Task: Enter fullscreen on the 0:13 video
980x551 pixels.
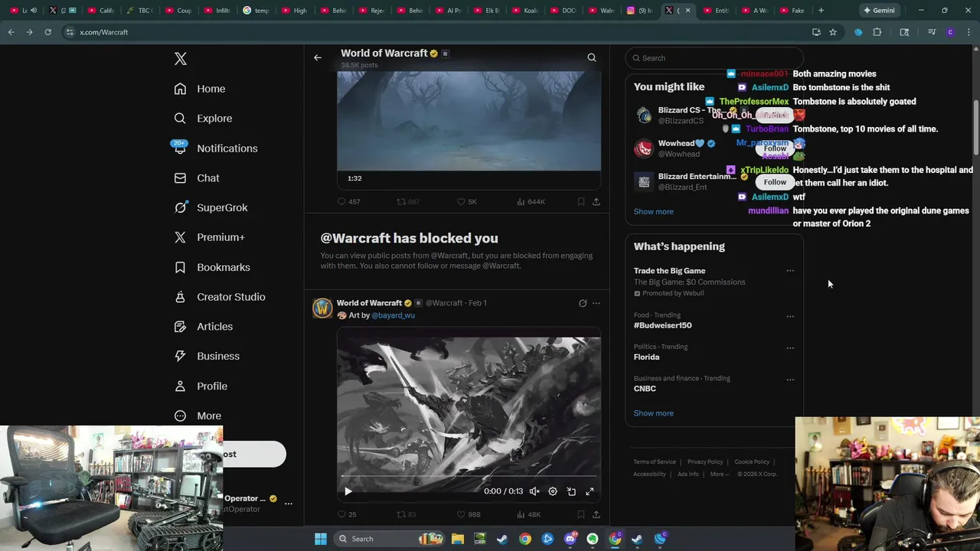Action: pyautogui.click(x=590, y=491)
